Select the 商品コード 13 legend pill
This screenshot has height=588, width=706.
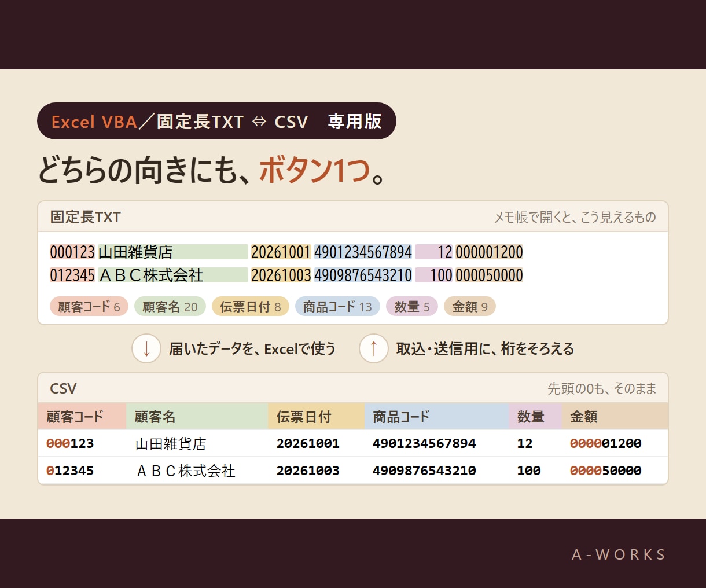pyautogui.click(x=337, y=307)
